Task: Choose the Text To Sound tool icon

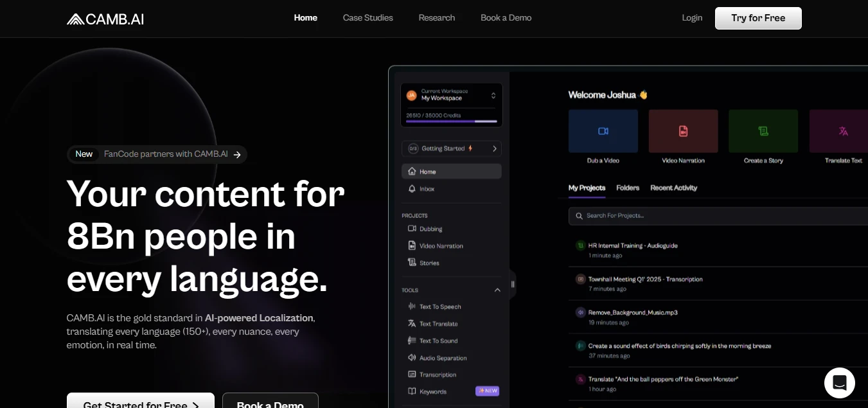Action: (x=412, y=341)
